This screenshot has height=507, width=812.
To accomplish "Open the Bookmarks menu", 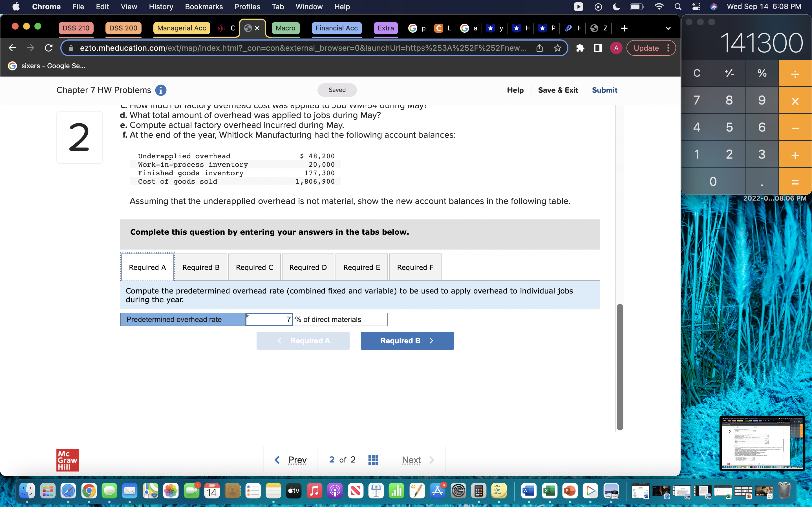I will (x=204, y=7).
